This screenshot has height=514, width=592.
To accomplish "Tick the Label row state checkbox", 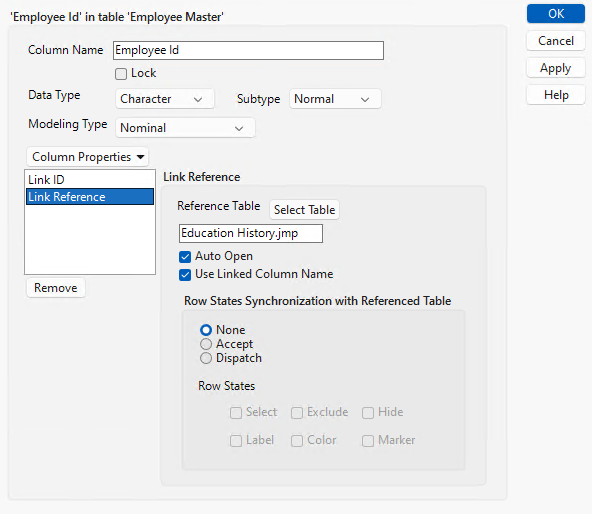I will (x=236, y=441).
